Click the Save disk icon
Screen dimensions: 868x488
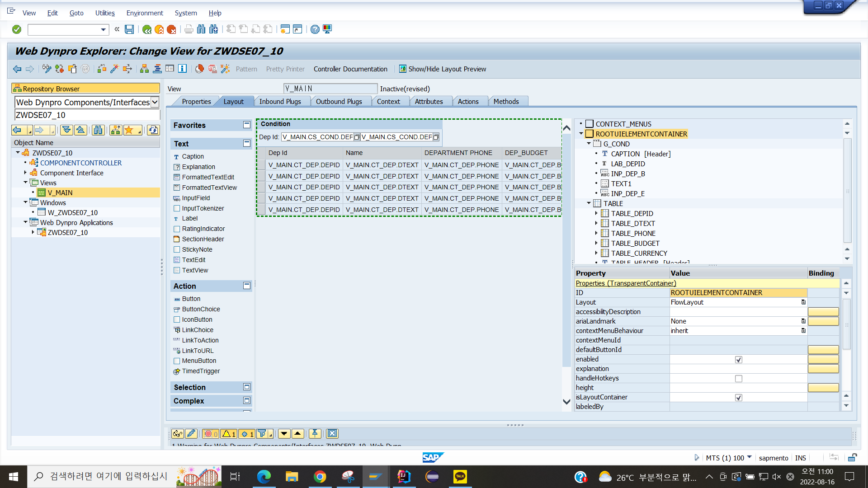[x=129, y=29]
